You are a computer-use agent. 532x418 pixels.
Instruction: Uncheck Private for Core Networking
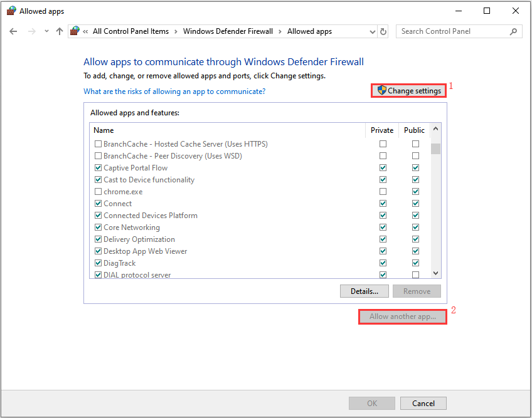(x=383, y=227)
